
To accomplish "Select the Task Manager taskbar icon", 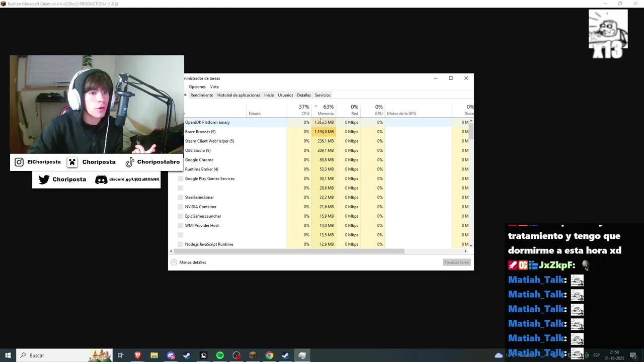I will coord(302,355).
